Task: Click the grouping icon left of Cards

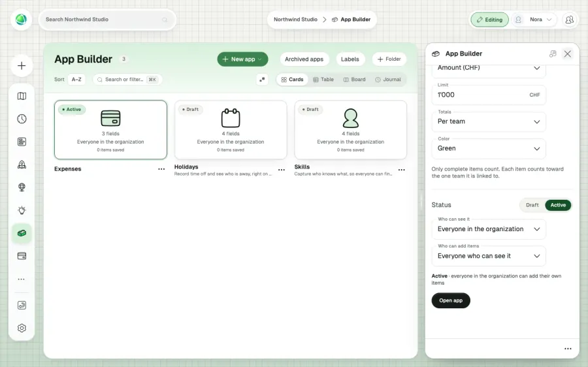Action: point(262,80)
